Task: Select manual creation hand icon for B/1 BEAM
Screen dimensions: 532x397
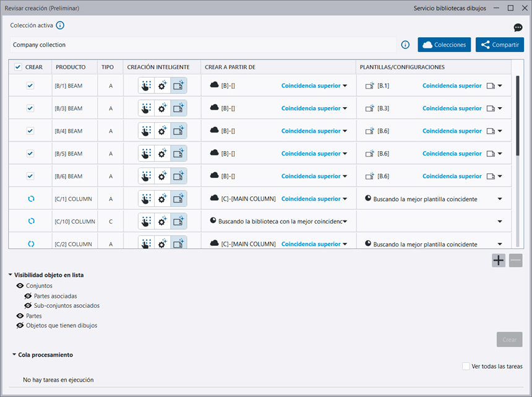Action: 146,86
